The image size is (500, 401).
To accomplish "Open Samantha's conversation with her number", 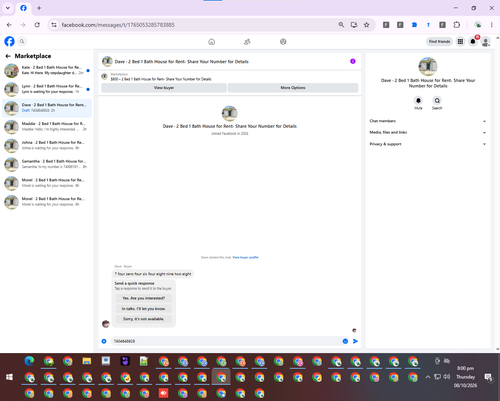I will 47,164.
